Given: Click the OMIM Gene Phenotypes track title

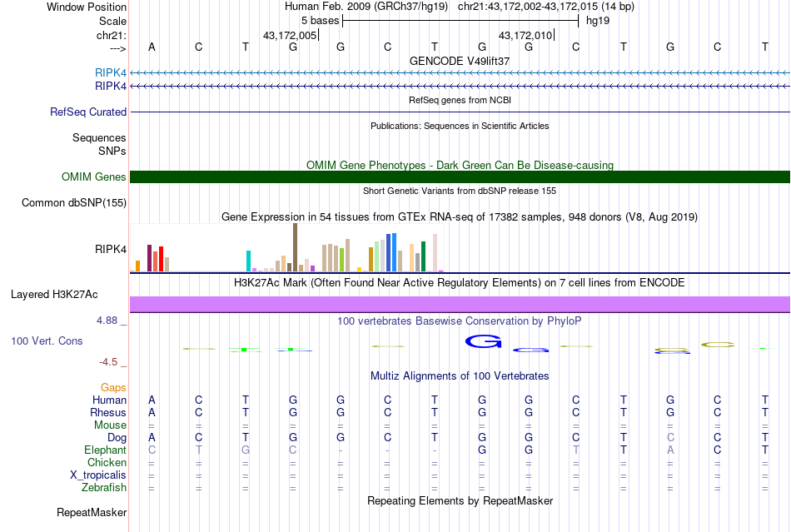Looking at the screenshot, I should (460, 166).
